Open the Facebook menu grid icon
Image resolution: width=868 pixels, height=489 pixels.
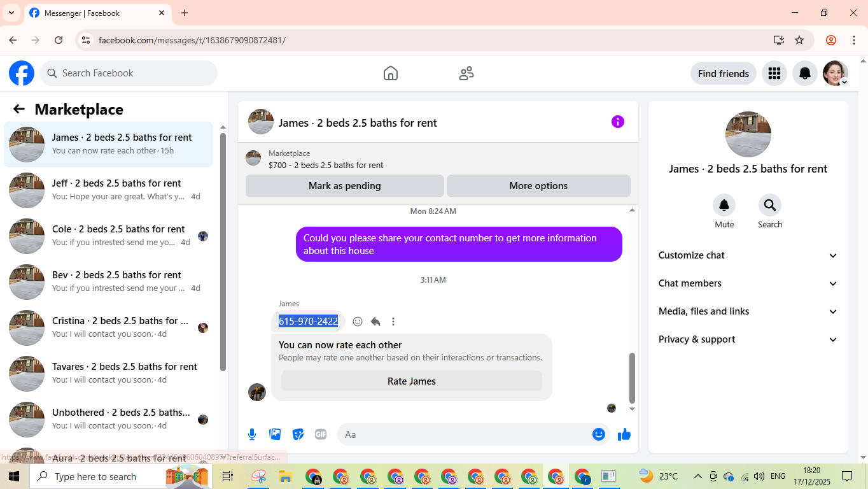click(x=774, y=73)
